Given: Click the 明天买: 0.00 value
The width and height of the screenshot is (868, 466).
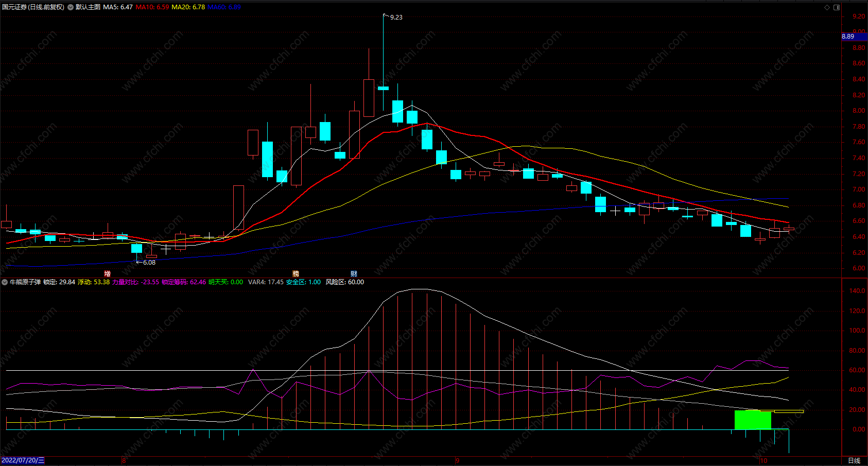Looking at the screenshot, I should pos(226,282).
